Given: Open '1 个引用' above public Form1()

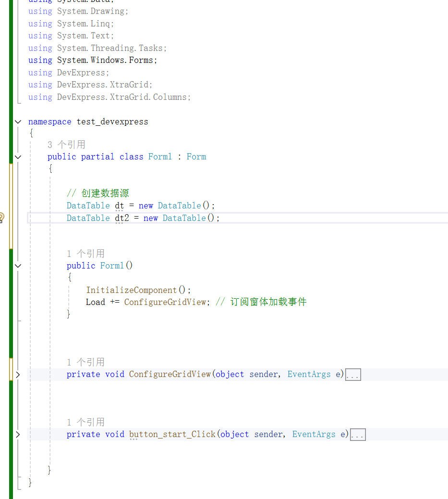Looking at the screenshot, I should pos(85,253).
